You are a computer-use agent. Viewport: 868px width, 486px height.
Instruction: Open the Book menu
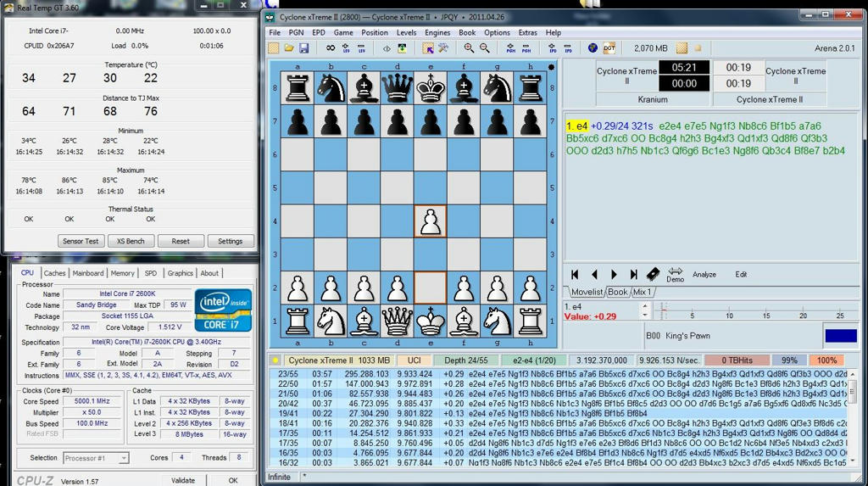pos(467,33)
